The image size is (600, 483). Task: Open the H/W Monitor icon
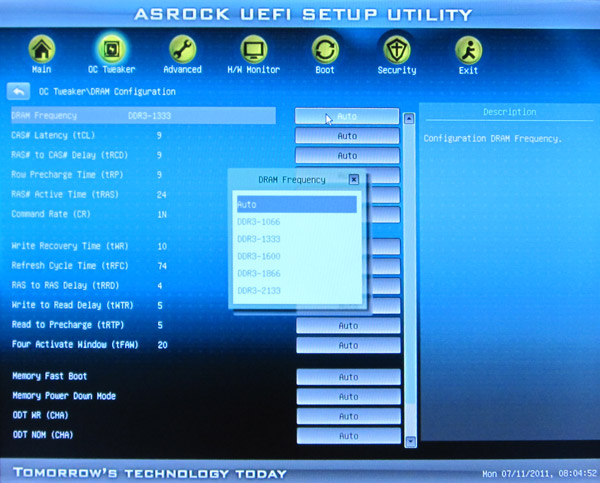254,50
